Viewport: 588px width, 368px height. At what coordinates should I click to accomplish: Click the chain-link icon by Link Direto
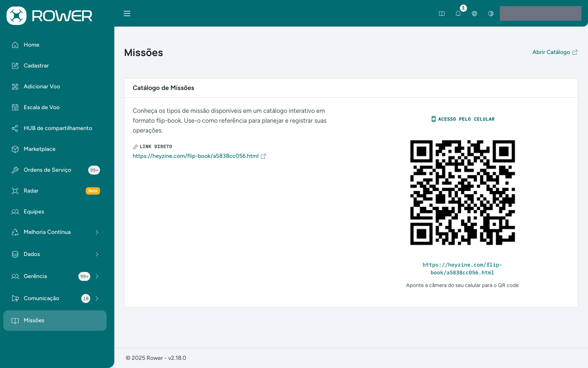[135, 147]
